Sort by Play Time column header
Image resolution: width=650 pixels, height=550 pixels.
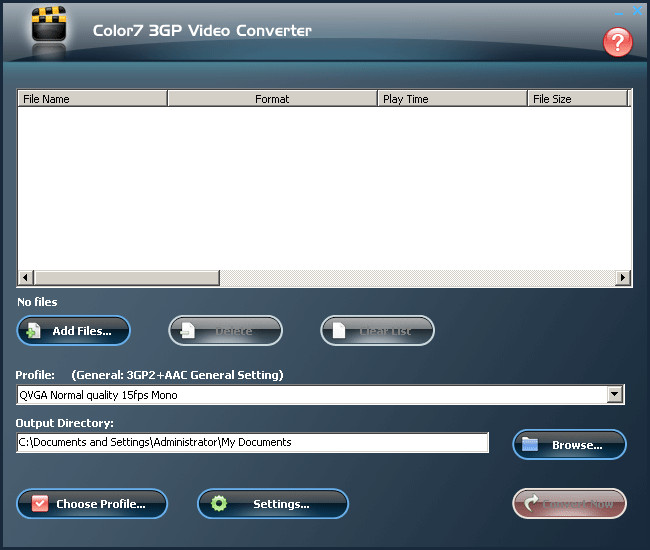[452, 99]
